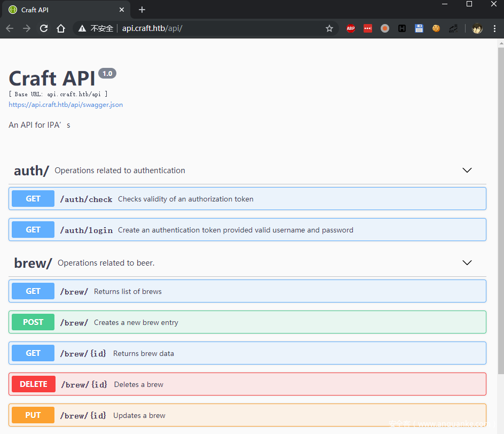Open the Chrome three-dot menu

click(494, 28)
